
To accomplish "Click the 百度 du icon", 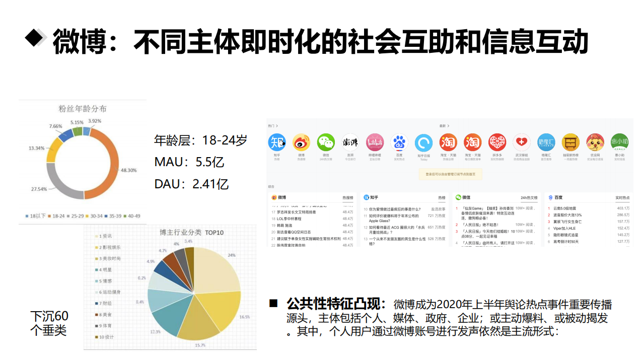I will pos(399,142).
